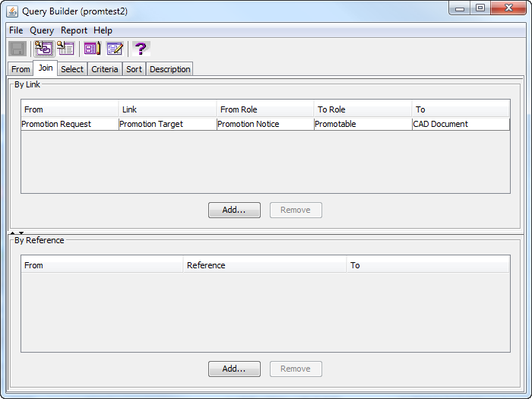Close the Query Builder window

(x=508, y=8)
